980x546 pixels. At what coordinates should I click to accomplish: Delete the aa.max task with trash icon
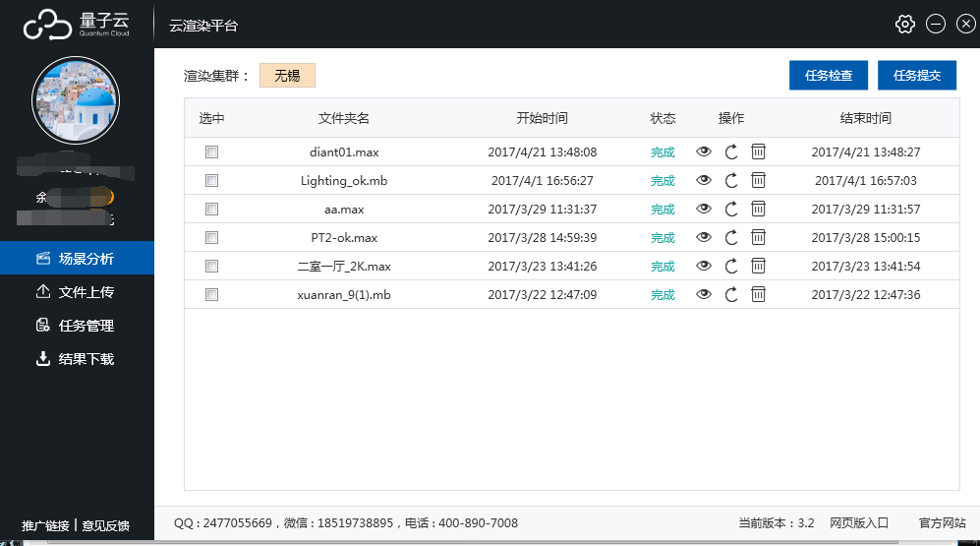(x=758, y=209)
